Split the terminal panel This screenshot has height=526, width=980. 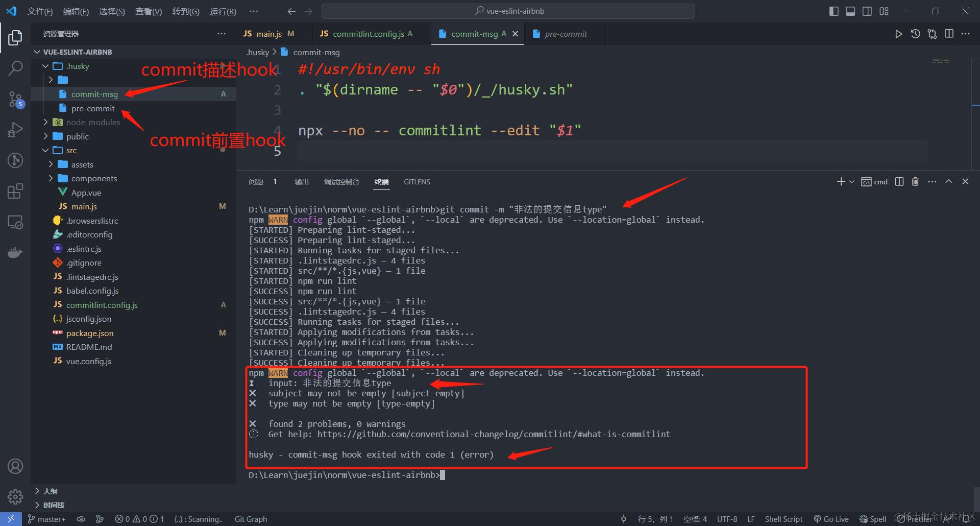[899, 182]
